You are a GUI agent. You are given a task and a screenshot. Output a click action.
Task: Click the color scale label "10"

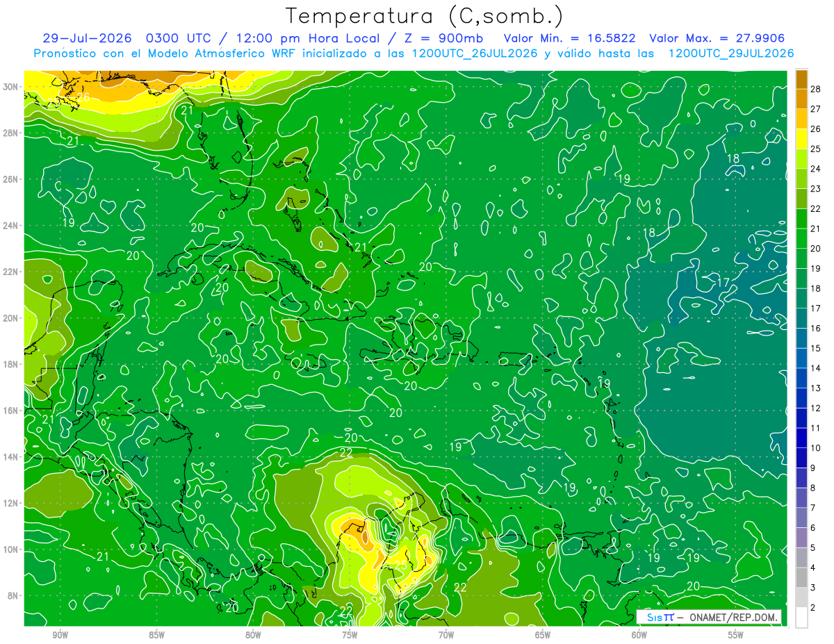coord(817,448)
